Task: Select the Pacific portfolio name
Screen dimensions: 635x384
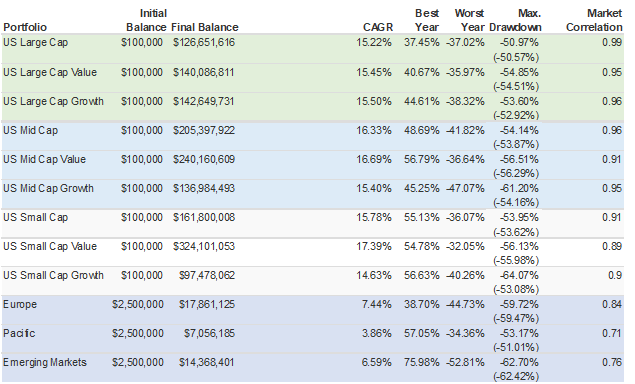Action: coord(19,333)
